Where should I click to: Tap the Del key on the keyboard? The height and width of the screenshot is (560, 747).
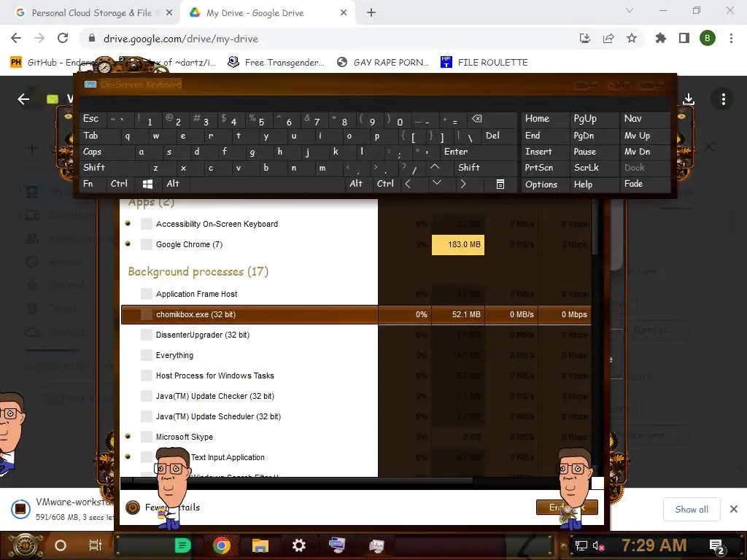click(499, 136)
